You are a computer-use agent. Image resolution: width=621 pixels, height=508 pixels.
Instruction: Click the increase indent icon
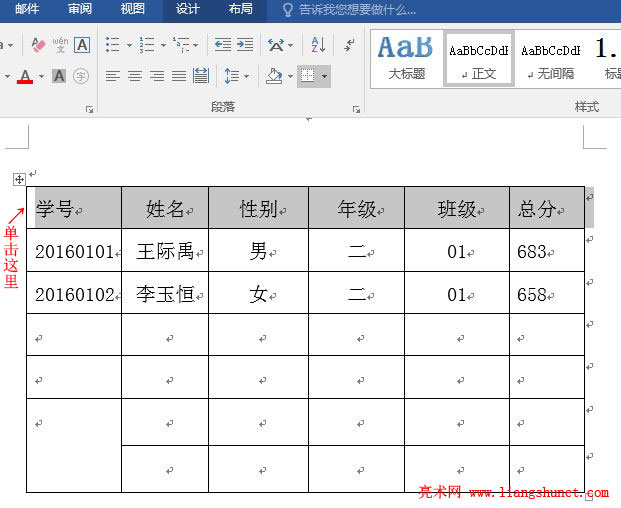[245, 45]
